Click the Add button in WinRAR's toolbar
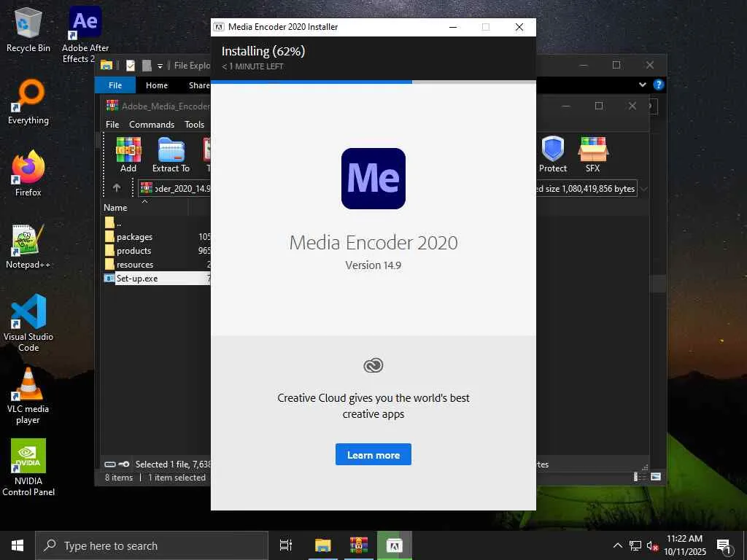Viewport: 747px width, 560px height. click(x=128, y=155)
